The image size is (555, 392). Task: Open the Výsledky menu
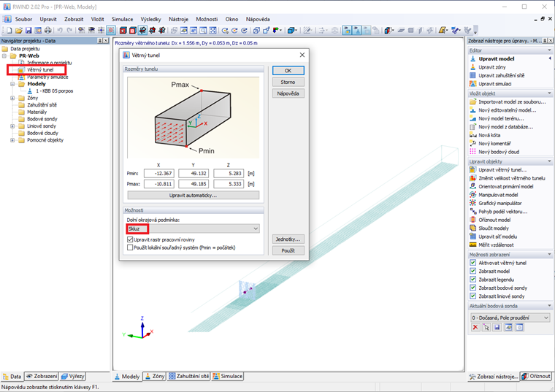(x=150, y=19)
